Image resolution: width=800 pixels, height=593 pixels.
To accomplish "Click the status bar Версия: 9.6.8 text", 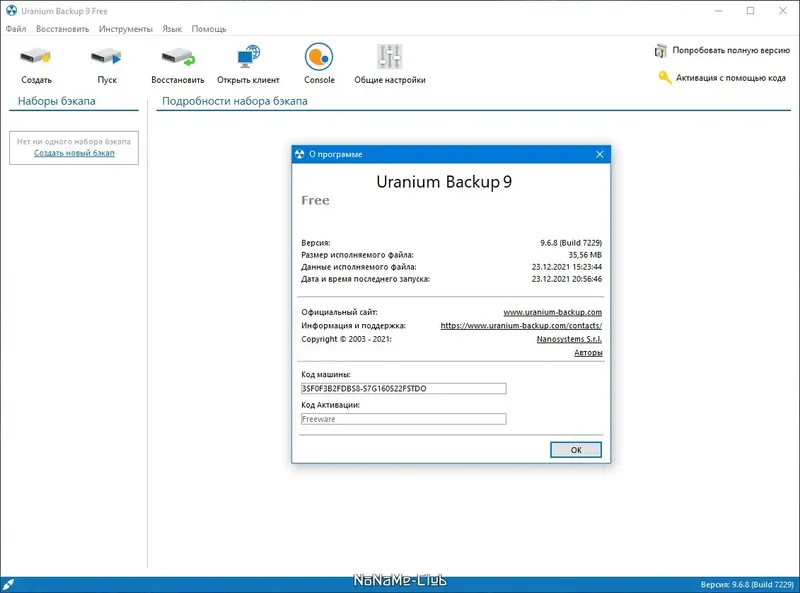I will [x=747, y=584].
